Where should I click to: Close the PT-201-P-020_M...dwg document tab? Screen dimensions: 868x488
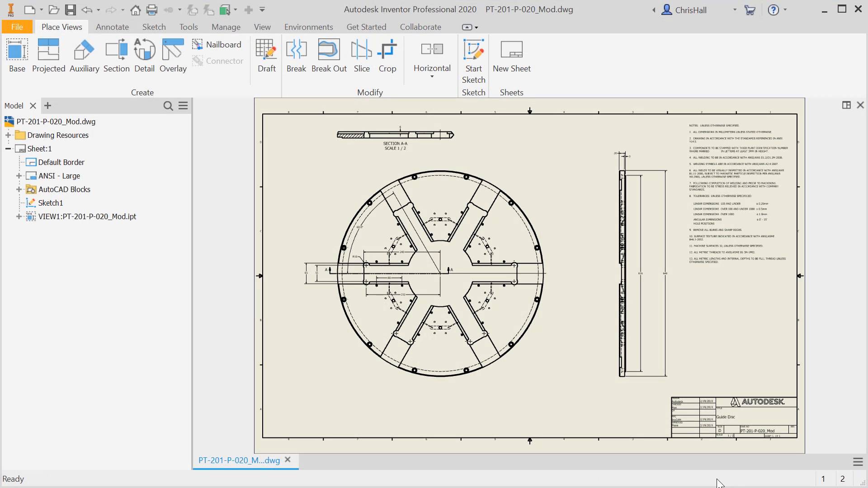[288, 460]
